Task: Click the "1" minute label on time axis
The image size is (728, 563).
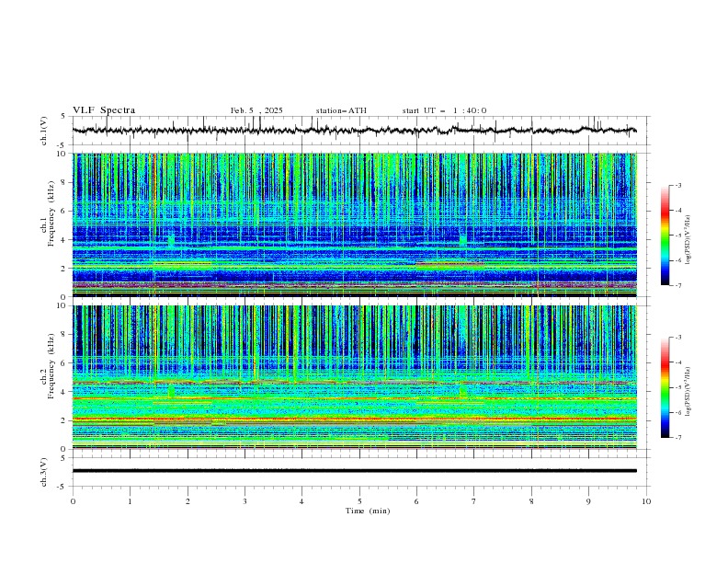Action: tap(130, 501)
